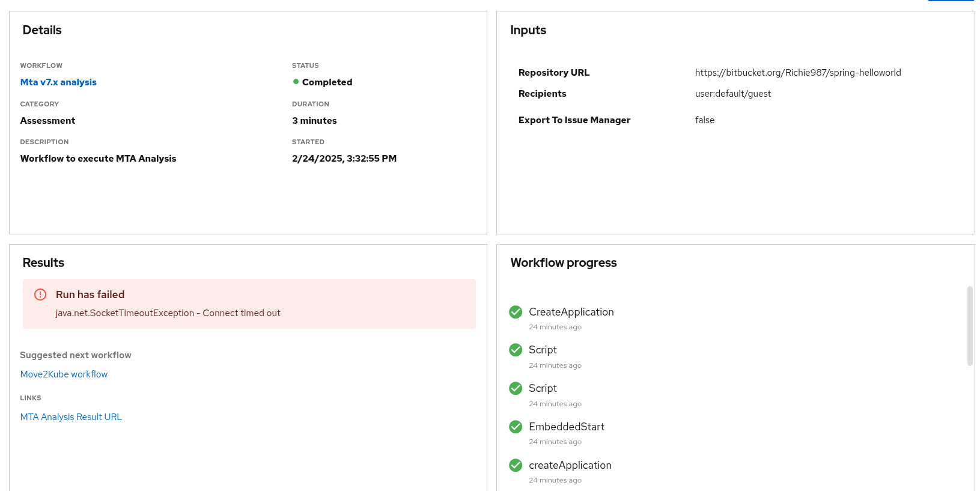
Task: Click the Mta v7.x analysis workflow link
Action: pyautogui.click(x=58, y=82)
